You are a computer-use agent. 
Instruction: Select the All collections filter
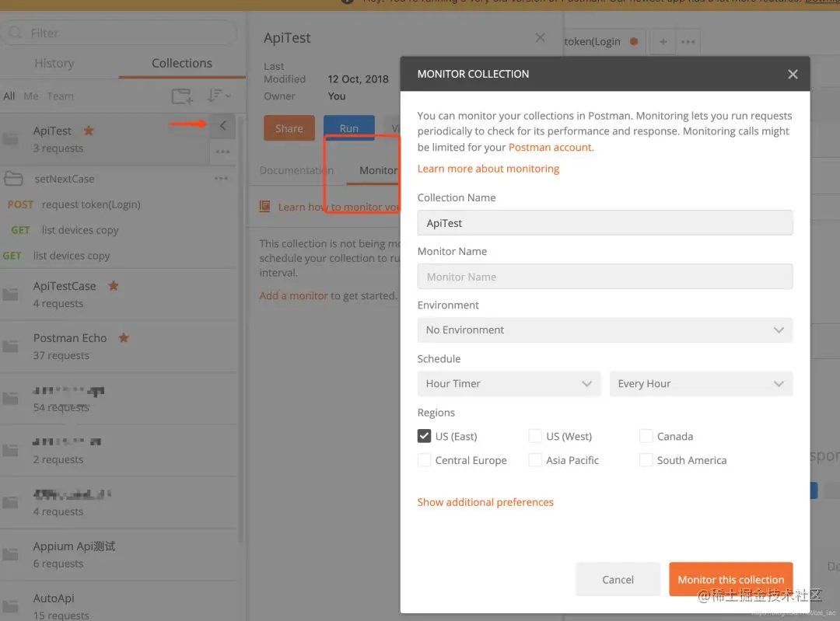(9, 96)
